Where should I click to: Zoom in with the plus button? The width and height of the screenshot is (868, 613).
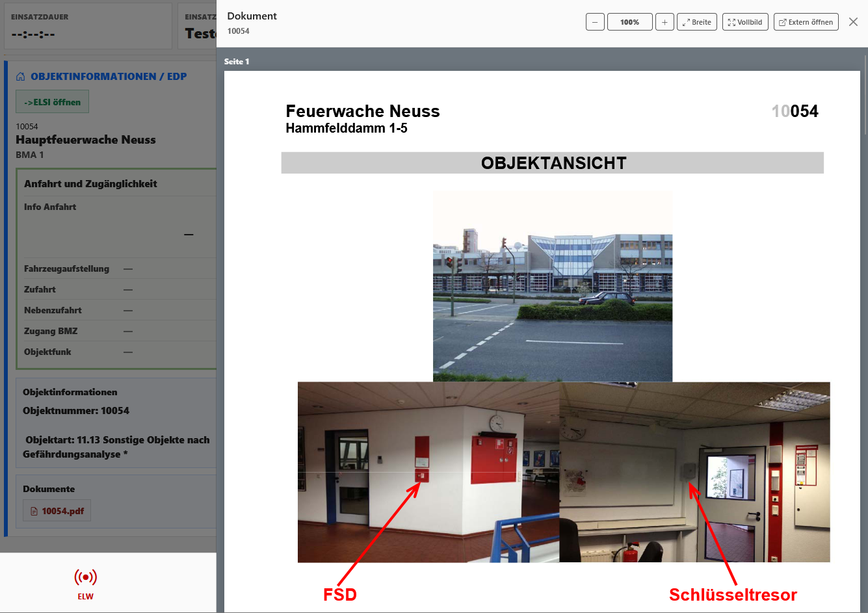click(664, 22)
